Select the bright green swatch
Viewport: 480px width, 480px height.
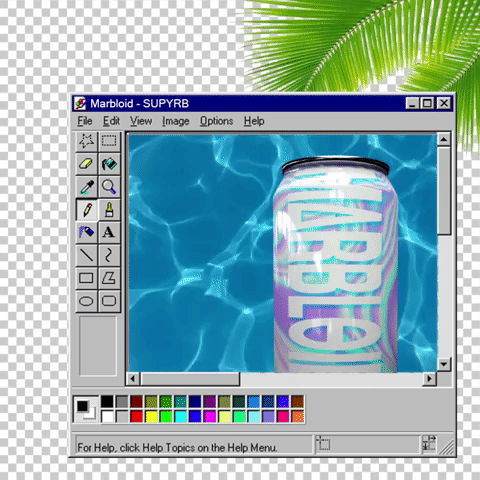[x=166, y=416]
